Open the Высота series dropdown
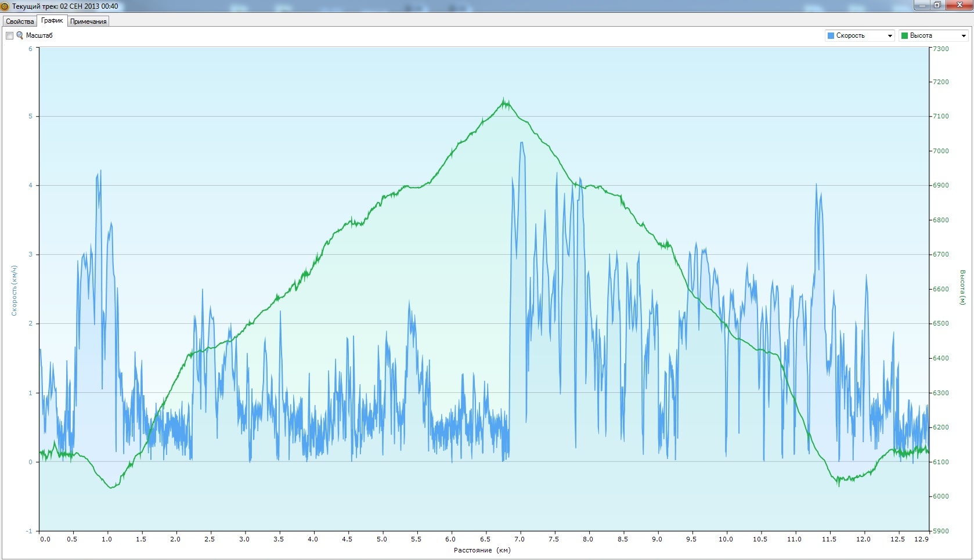Screen dimensions: 974x560 tap(933, 36)
